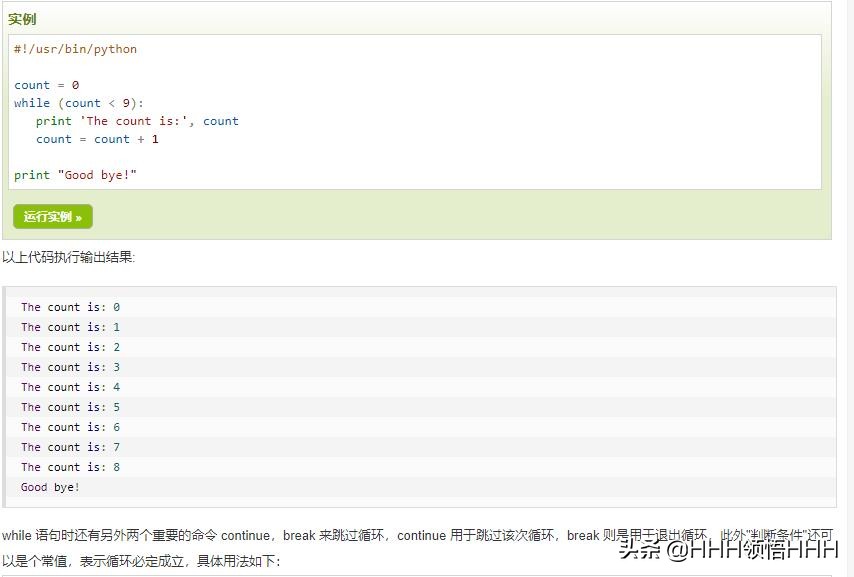This screenshot has width=854, height=577.
Task: Select the word continue in the paragraph
Action: pos(247,535)
